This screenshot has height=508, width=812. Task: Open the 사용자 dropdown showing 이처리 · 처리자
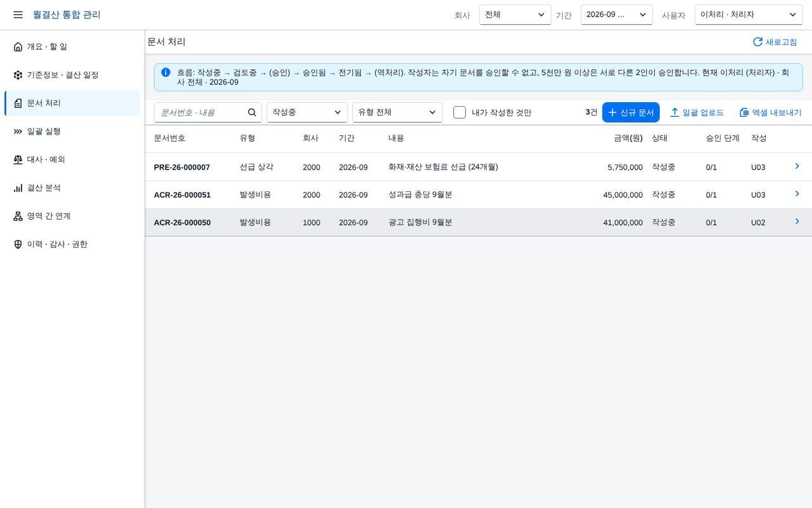point(749,15)
